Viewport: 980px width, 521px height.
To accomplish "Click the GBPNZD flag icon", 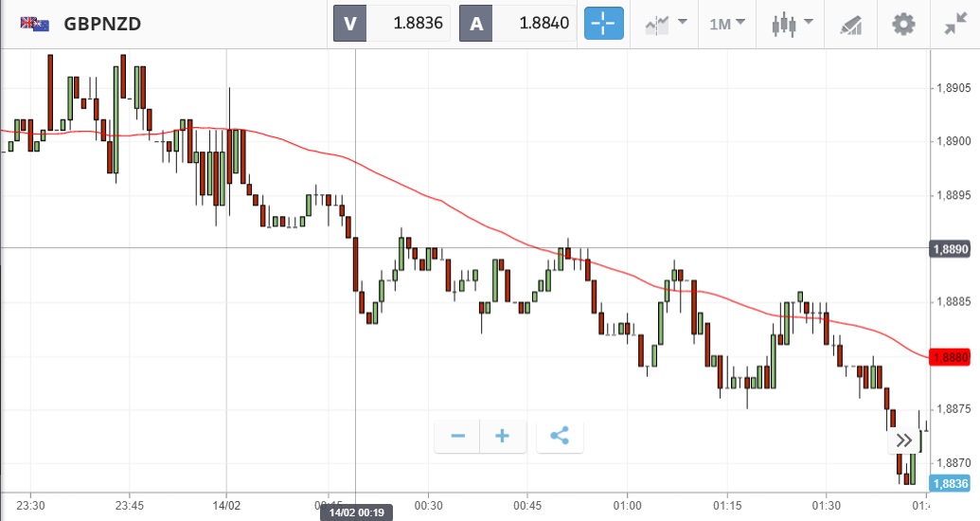I will click(35, 24).
